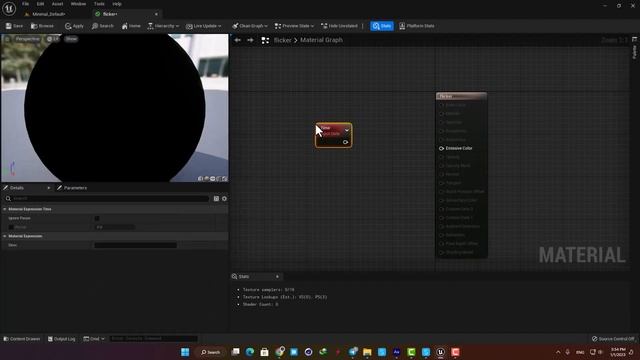640x360 pixels.
Task: Open Microsoft Edge from taskbar
Action: [250, 352]
